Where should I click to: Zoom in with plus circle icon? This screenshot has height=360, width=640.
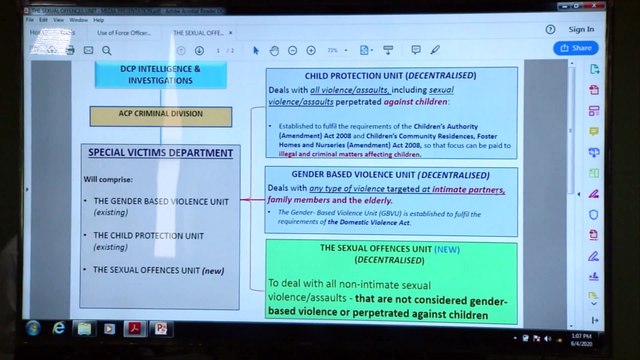[x=311, y=50]
